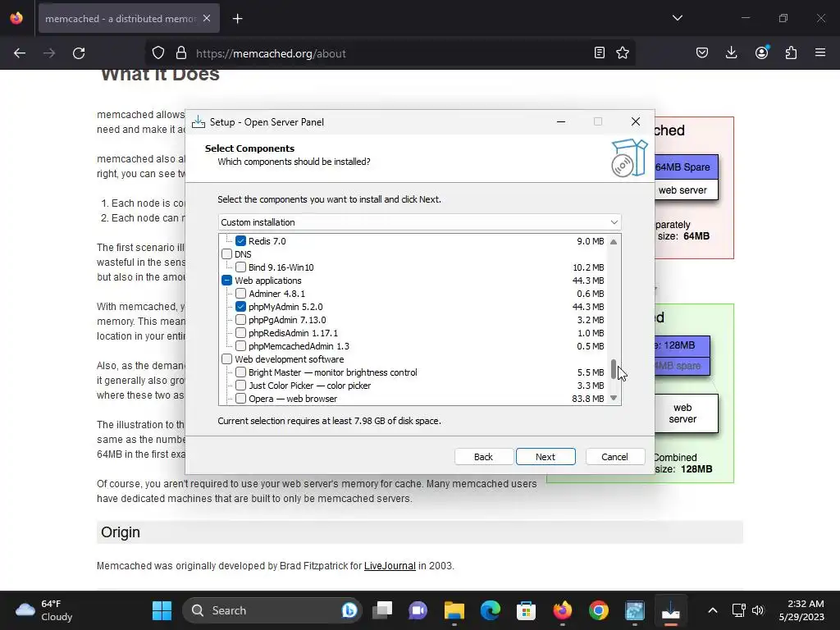This screenshot has width=840, height=630.
Task: Open network status tray icon
Action: [x=739, y=610]
